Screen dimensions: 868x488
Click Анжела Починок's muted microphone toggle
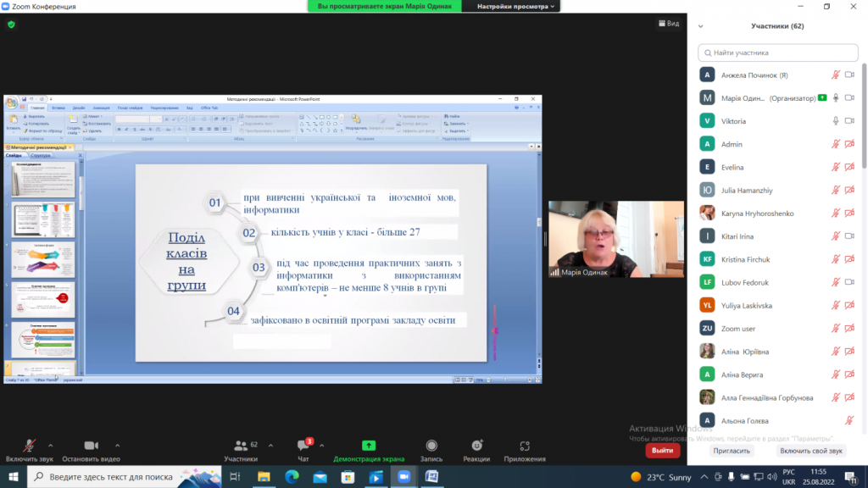(836, 75)
